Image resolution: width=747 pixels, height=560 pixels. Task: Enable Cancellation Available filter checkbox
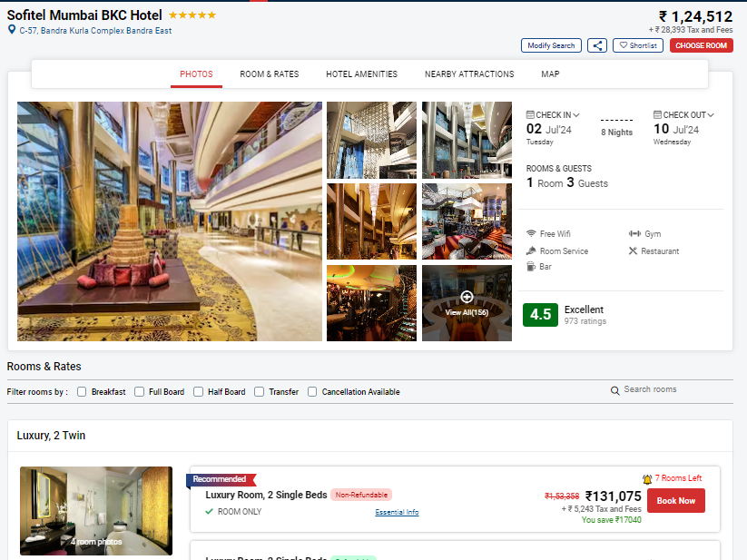coord(312,392)
